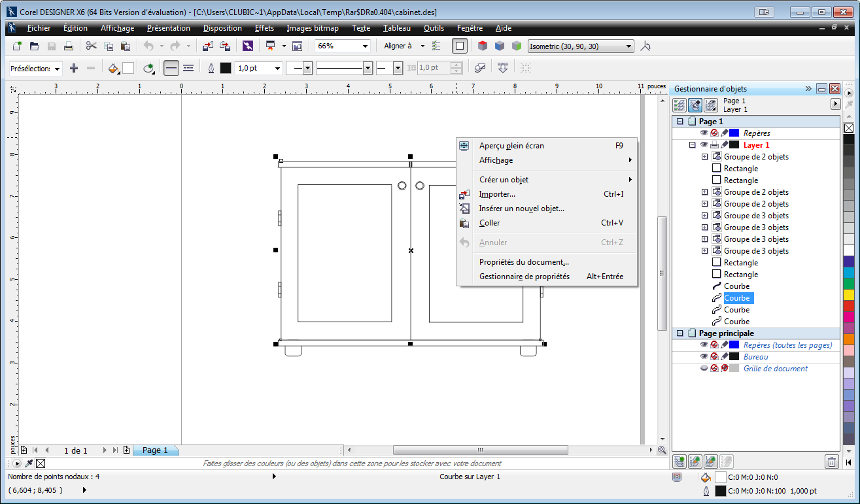Click the Page 1 tab at bottom
The height and width of the screenshot is (504, 860).
coord(155,450)
